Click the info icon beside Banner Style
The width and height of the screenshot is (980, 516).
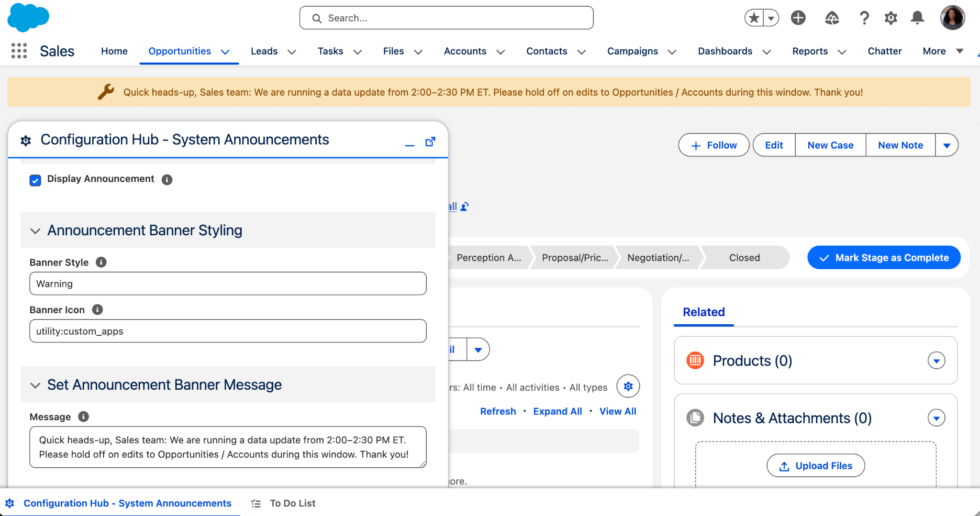tap(101, 262)
